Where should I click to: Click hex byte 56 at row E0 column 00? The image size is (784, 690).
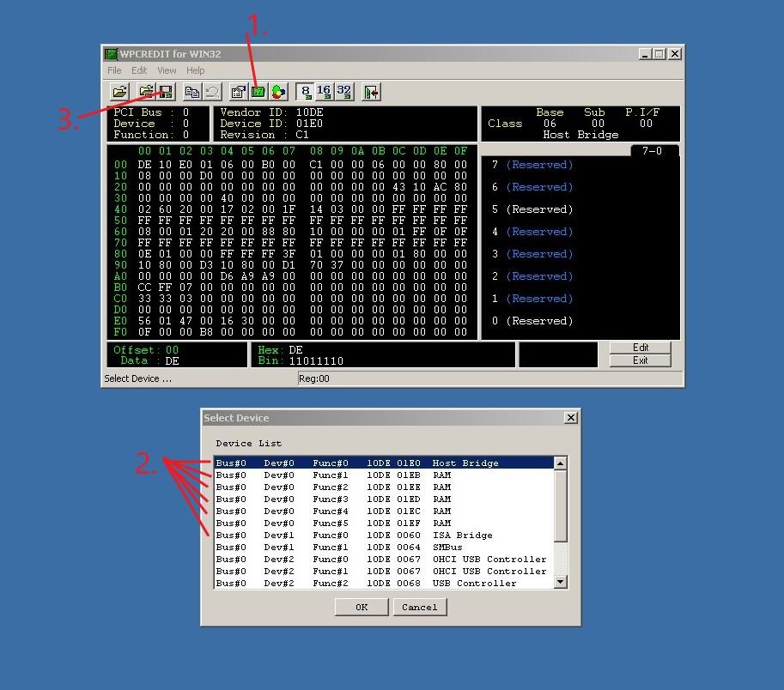(x=144, y=321)
